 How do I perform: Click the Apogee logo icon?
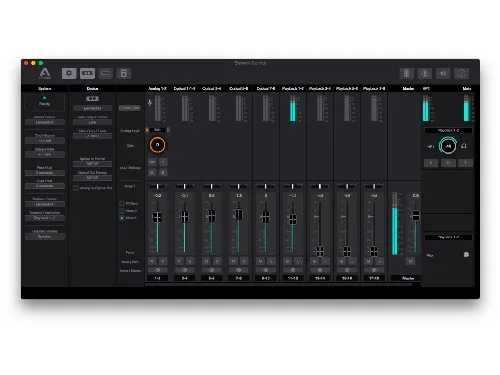[x=45, y=73]
